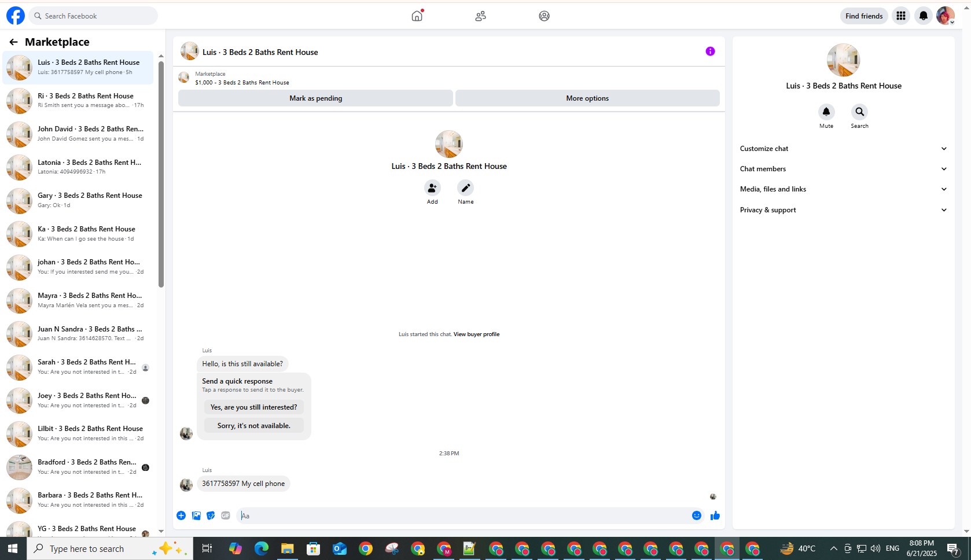
Task: Click Find friends button
Action: click(864, 16)
